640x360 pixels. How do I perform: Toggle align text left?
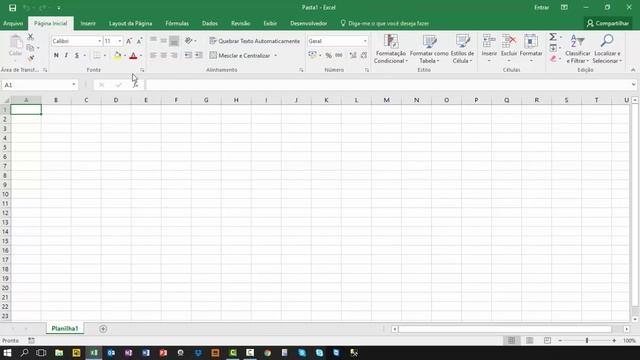[153, 55]
